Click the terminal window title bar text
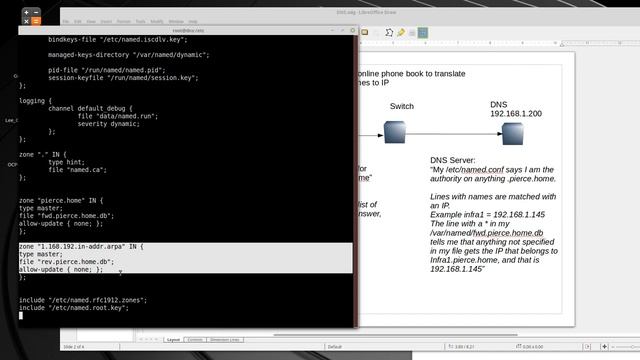Image resolution: width=640 pixels, height=360 pixels. click(188, 30)
